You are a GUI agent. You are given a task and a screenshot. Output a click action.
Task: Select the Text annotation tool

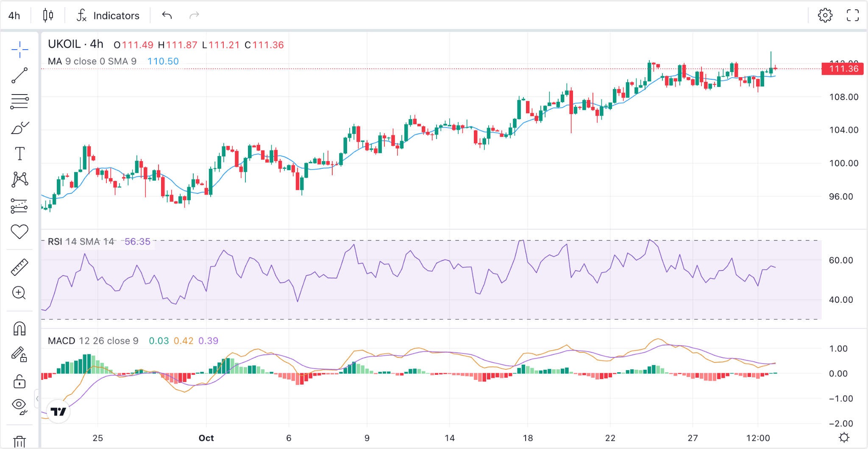[19, 153]
